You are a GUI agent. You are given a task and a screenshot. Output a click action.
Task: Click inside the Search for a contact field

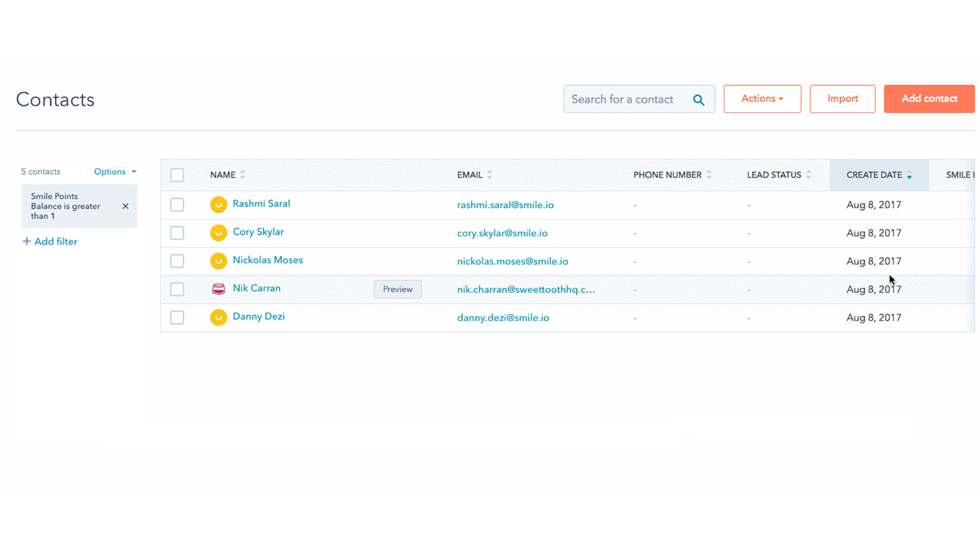point(625,99)
